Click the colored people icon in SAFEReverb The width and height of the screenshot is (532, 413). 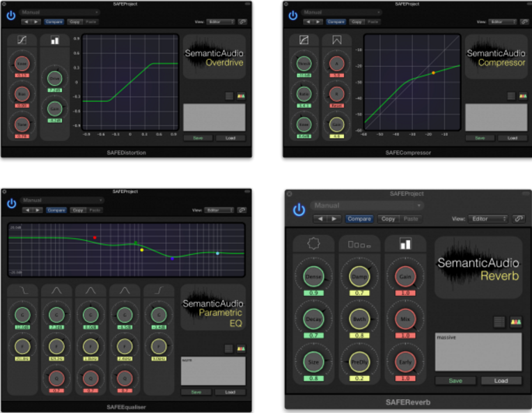516,322
